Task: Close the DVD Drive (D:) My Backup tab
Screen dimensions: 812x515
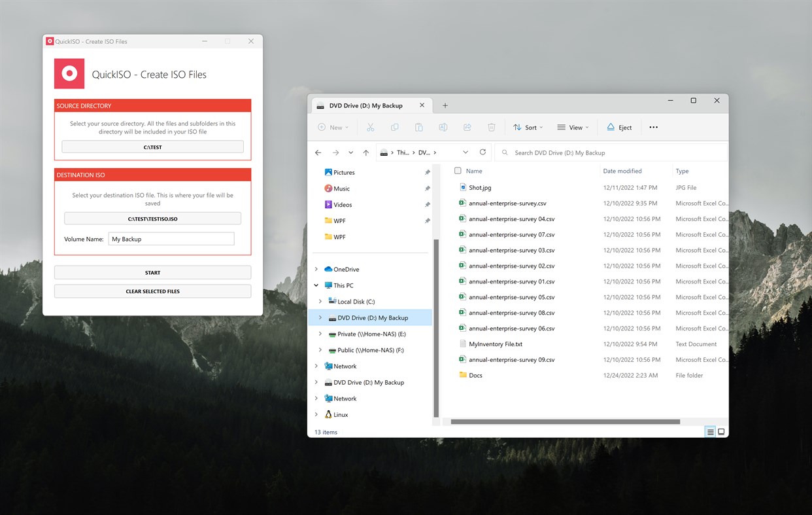Action: point(422,105)
